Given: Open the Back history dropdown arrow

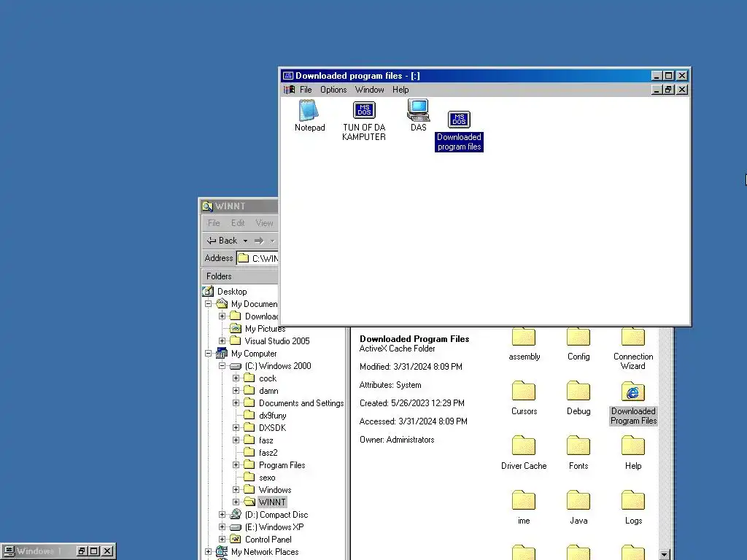Looking at the screenshot, I should (x=245, y=241).
